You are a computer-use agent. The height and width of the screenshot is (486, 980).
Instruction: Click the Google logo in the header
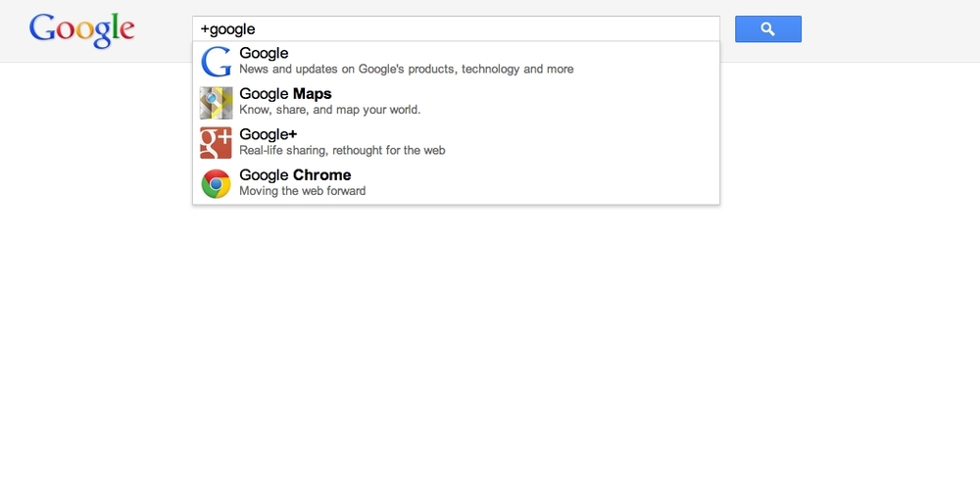click(x=81, y=29)
